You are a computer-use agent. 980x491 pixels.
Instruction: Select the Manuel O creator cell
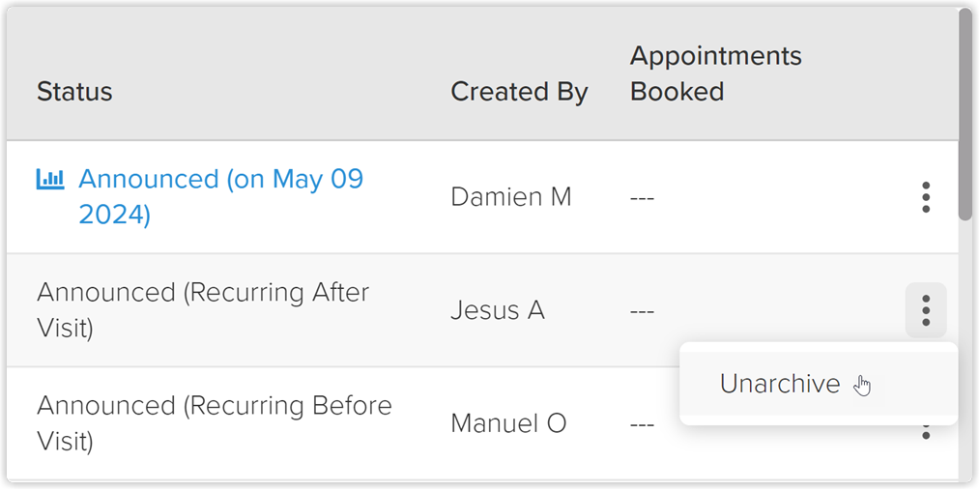click(x=508, y=423)
